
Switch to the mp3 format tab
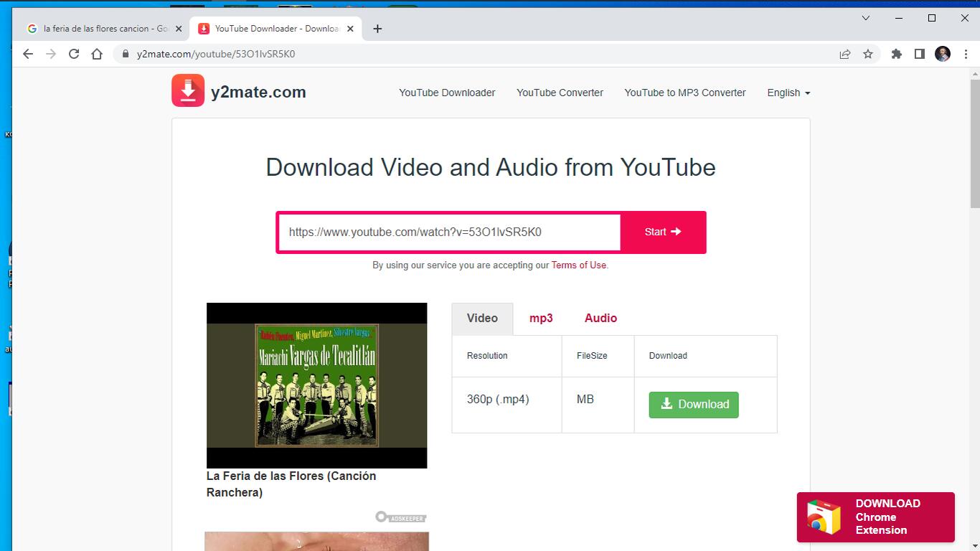coord(541,319)
